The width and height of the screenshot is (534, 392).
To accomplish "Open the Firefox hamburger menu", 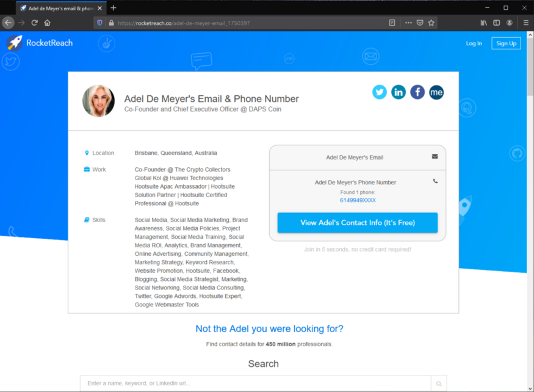I will click(526, 23).
